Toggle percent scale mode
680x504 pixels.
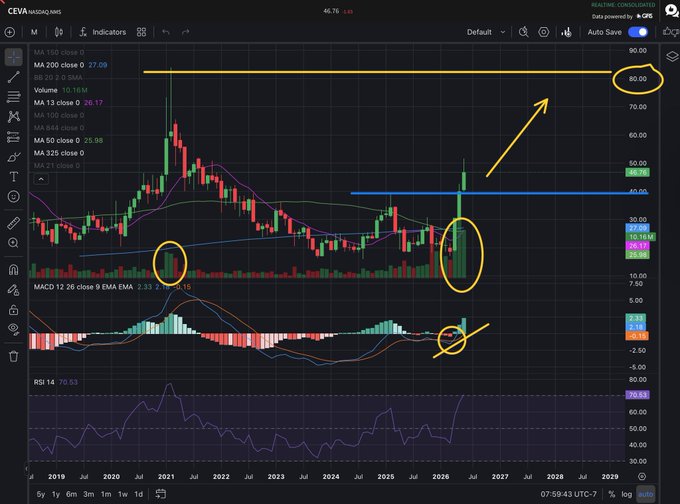click(x=611, y=494)
